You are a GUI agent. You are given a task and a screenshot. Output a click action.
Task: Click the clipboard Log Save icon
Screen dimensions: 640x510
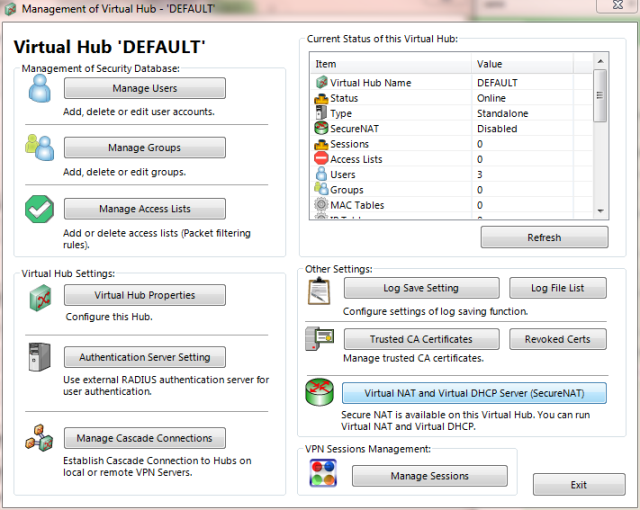click(x=319, y=291)
